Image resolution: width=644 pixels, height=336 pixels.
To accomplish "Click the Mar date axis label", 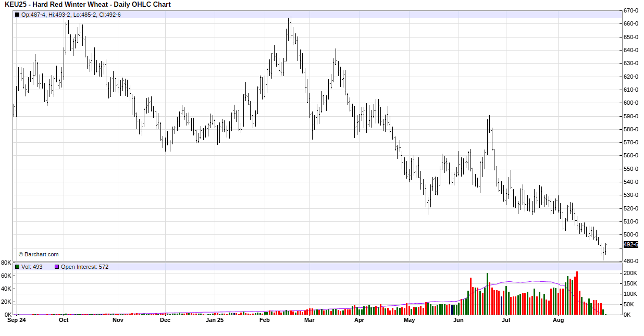I will [309, 320].
